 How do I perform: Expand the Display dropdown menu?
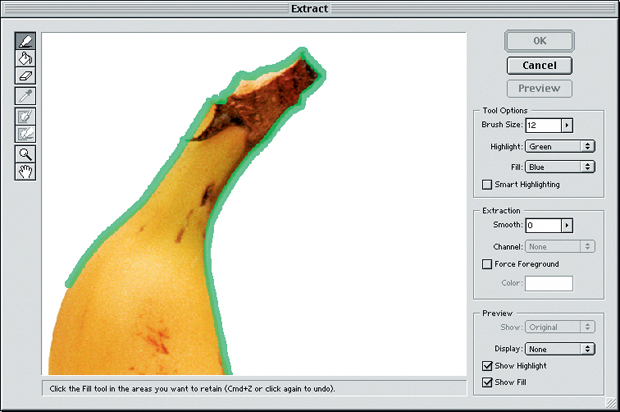(x=560, y=348)
